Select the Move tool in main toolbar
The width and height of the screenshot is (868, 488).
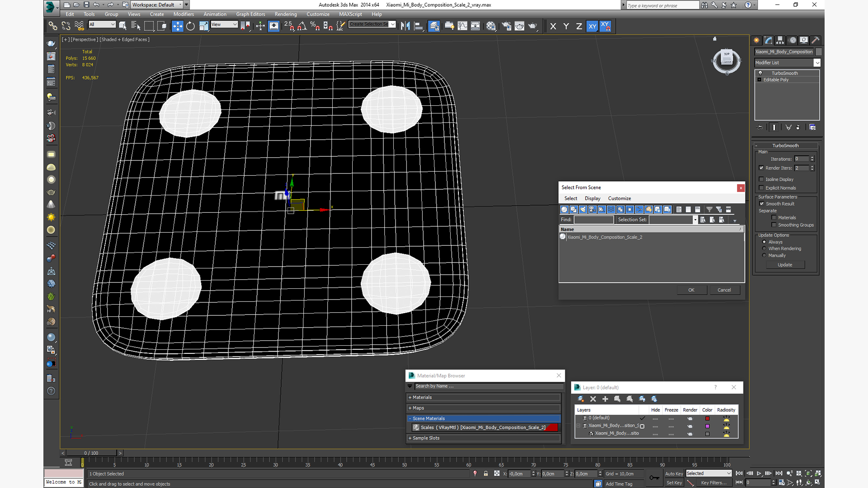pos(178,26)
